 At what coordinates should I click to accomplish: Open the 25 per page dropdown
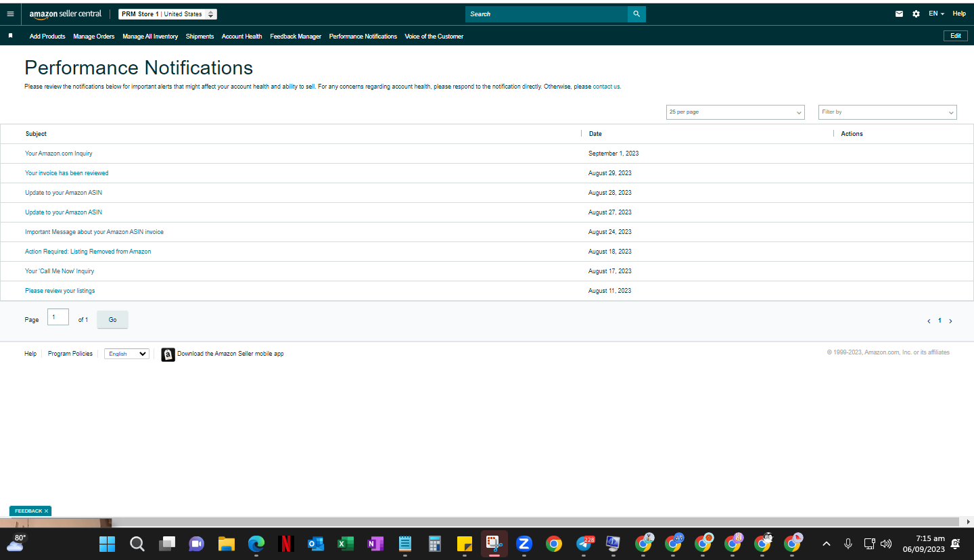pyautogui.click(x=735, y=112)
